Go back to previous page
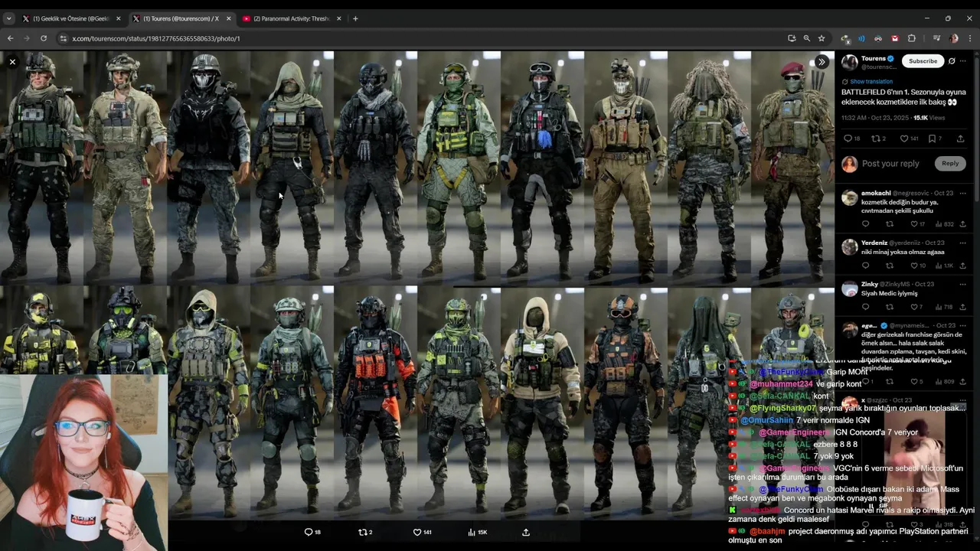Screen dimensions: 980x551 10,38
